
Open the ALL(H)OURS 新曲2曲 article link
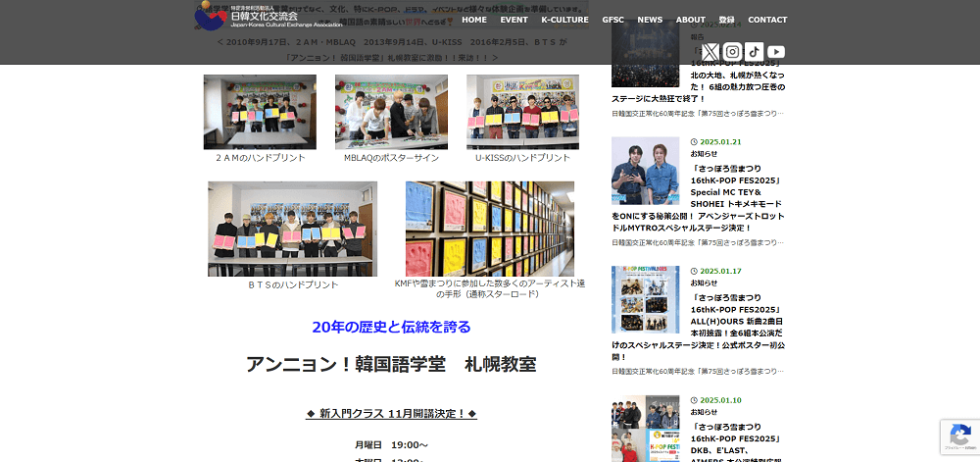[x=699, y=327]
